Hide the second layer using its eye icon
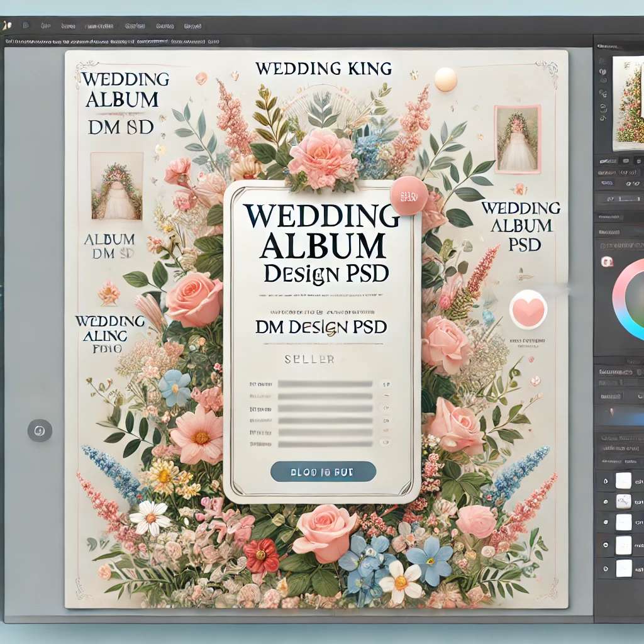This screenshot has height=644, width=644. [605, 502]
